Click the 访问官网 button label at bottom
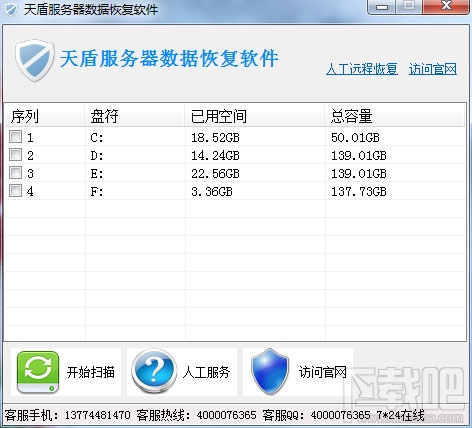Image resolution: width=472 pixels, height=428 pixels. tap(322, 372)
